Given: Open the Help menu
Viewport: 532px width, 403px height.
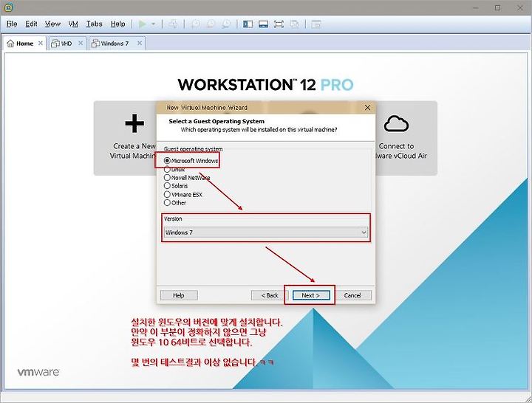Looking at the screenshot, I should [x=117, y=24].
